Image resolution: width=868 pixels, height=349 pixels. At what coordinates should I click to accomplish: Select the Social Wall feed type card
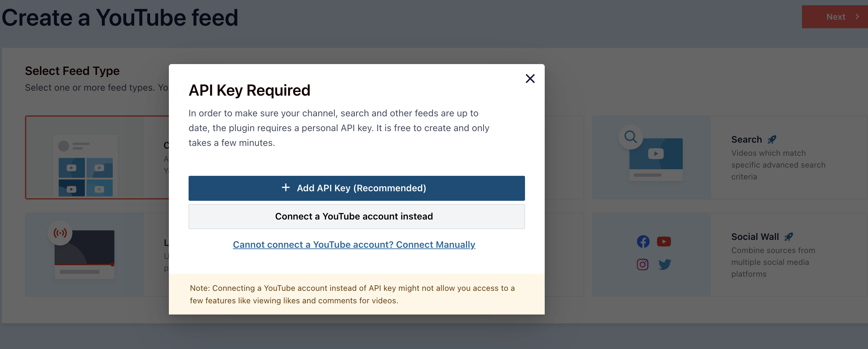(x=730, y=255)
